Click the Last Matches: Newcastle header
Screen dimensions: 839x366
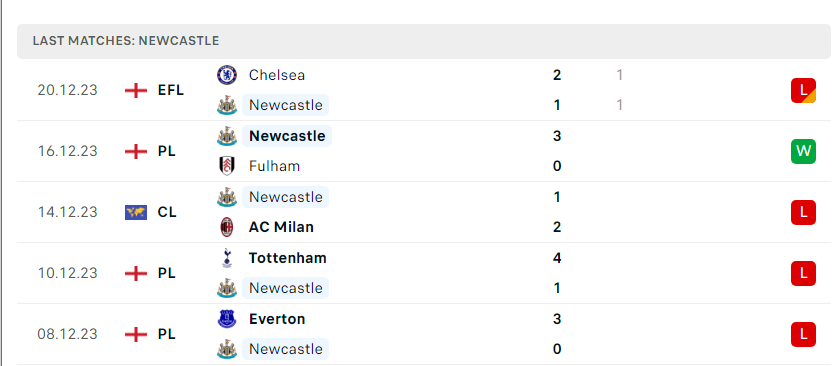click(126, 41)
